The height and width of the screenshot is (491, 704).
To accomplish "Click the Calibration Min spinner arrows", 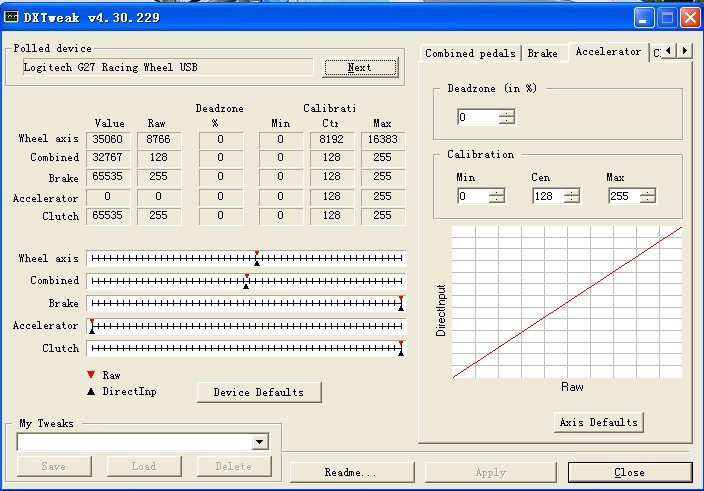I will click(497, 196).
